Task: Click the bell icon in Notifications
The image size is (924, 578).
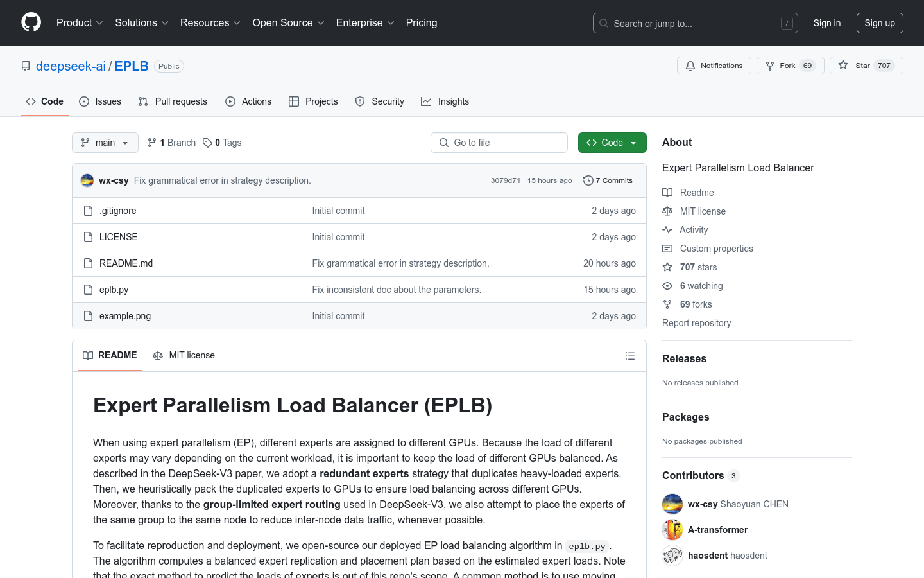Action: [x=690, y=66]
